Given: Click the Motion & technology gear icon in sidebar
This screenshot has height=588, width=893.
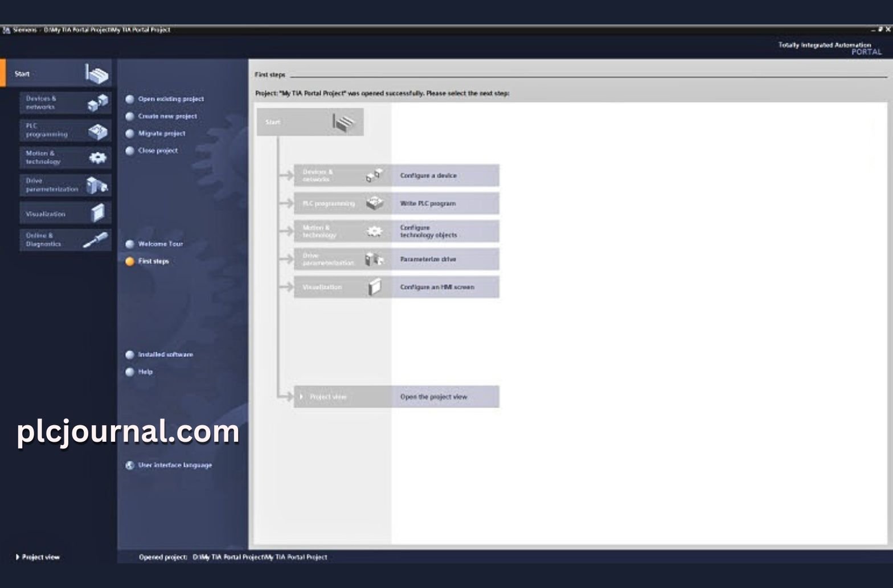Looking at the screenshot, I should [x=98, y=158].
